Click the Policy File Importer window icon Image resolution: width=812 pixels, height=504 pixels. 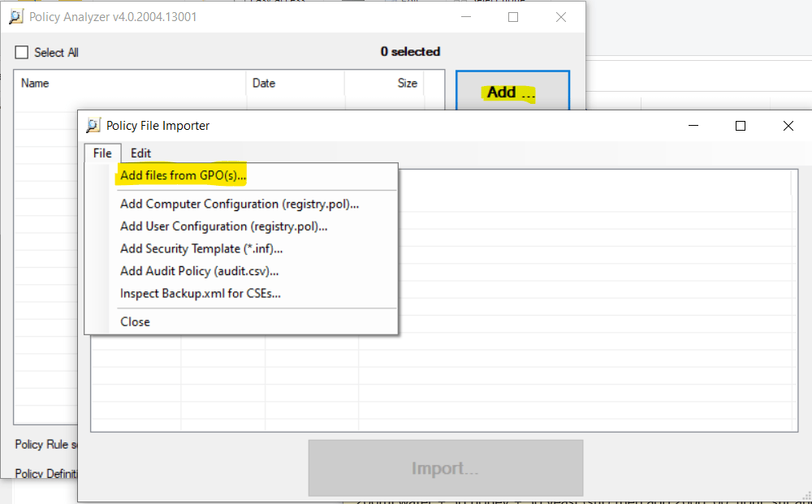(93, 126)
